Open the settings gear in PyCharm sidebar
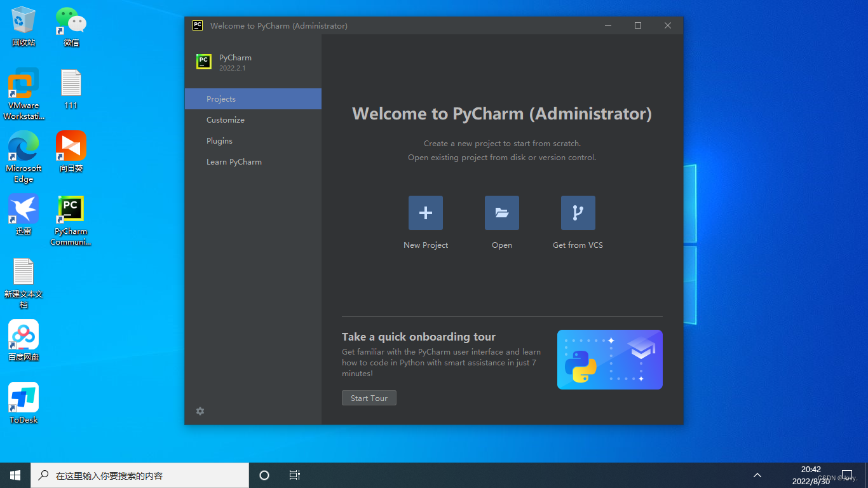Image resolution: width=868 pixels, height=488 pixels. (x=200, y=411)
